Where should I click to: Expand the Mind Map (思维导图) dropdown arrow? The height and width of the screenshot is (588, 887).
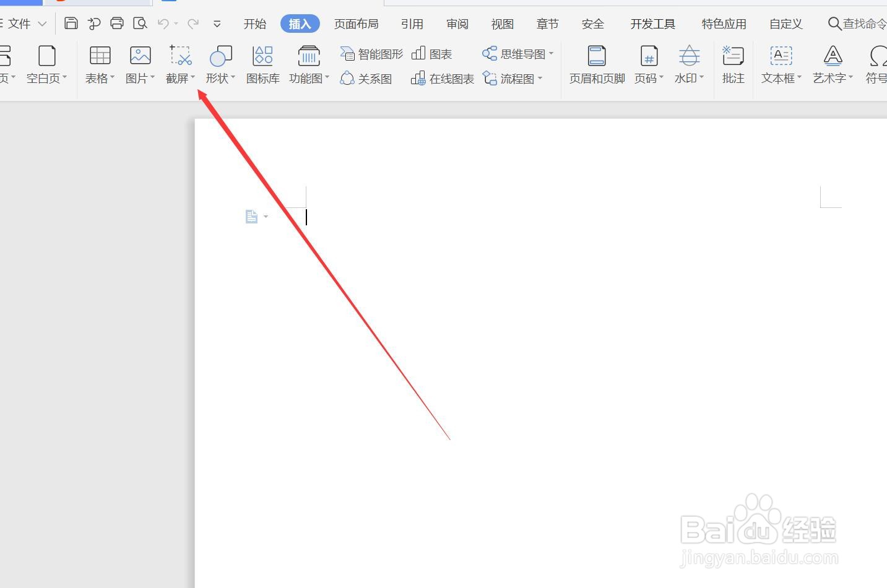(x=551, y=54)
